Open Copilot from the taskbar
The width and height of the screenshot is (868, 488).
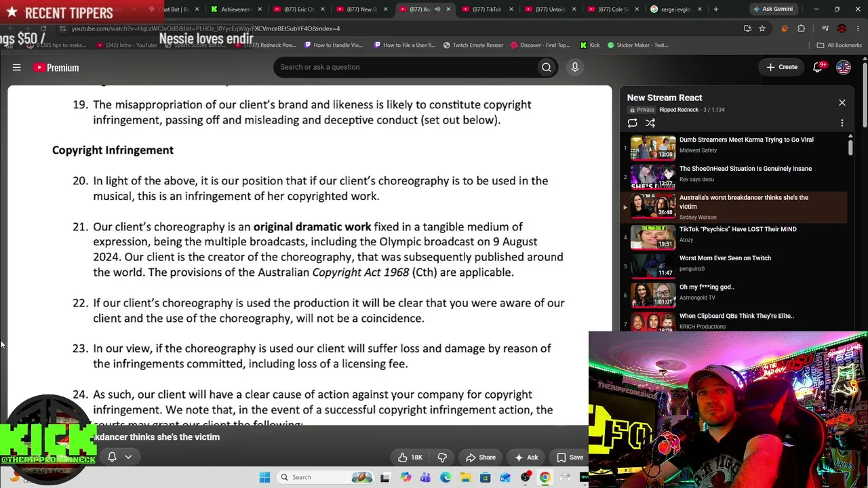click(406, 477)
